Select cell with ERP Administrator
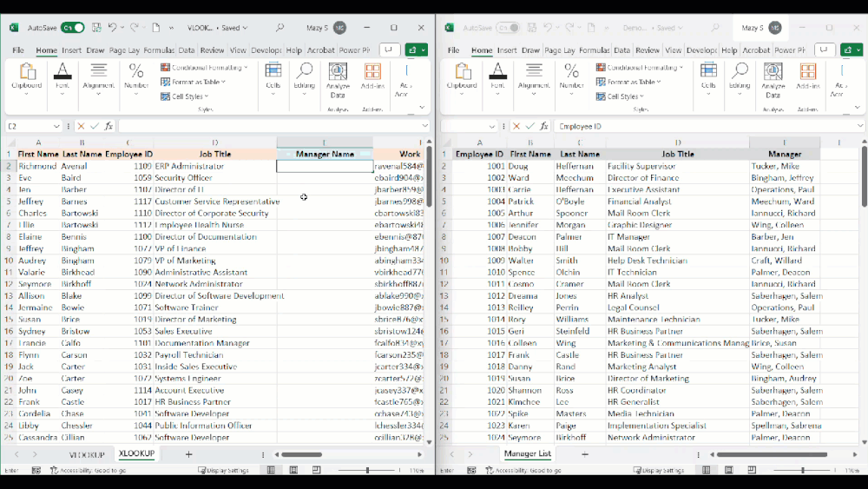 (214, 166)
